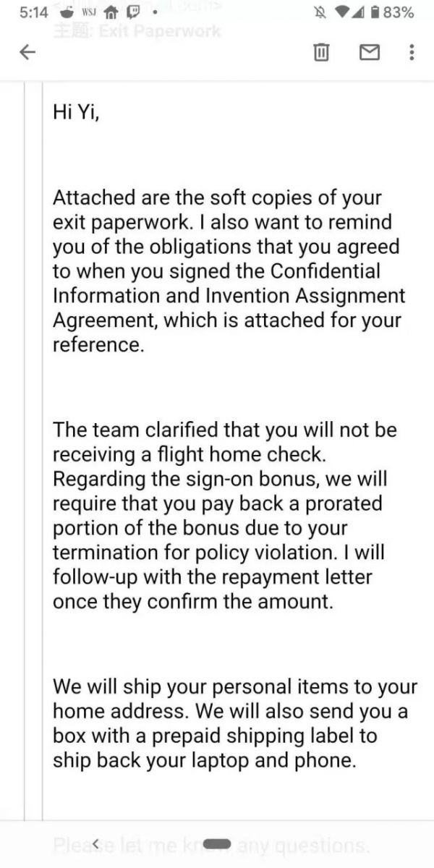Tap the paragraph about exit paperwork
Screen dimensions: 434x868
pos(227,271)
